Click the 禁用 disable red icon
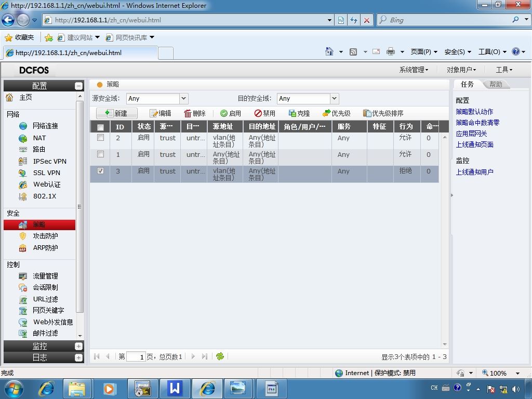The image size is (532, 399). pyautogui.click(x=258, y=113)
